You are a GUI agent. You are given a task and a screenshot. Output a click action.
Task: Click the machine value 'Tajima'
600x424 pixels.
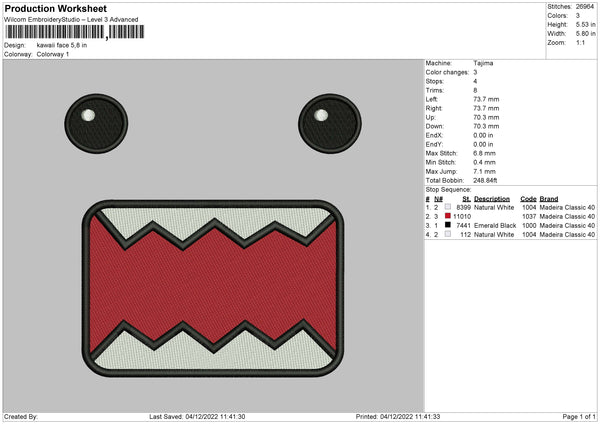483,63
